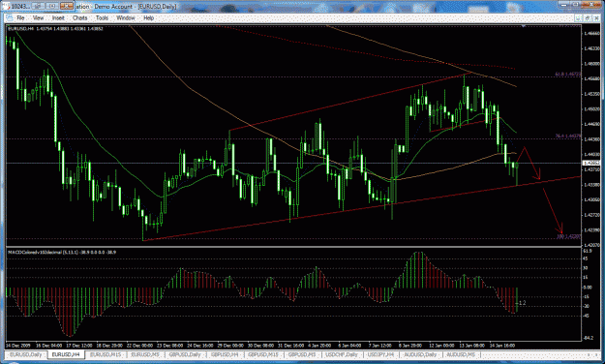Image resolution: width=605 pixels, height=364 pixels.
Task: Click the 4 Jan 20:00 time label
Action: [x=318, y=345]
